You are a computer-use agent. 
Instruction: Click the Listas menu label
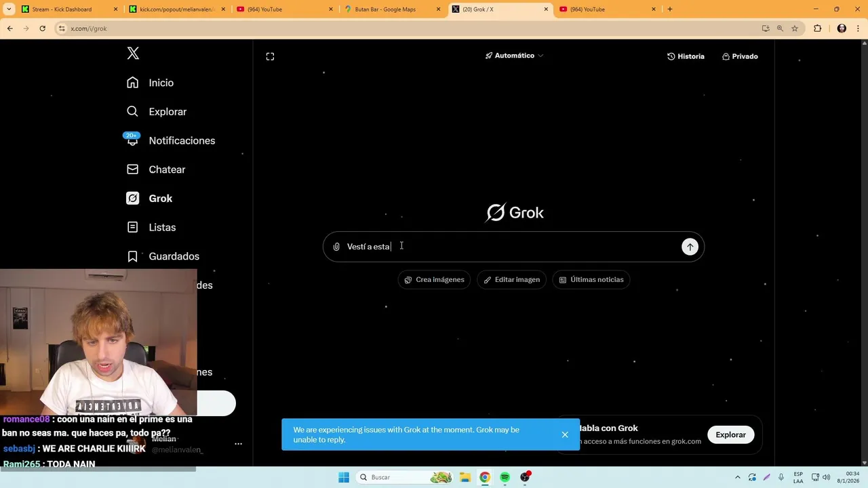pyautogui.click(x=162, y=227)
